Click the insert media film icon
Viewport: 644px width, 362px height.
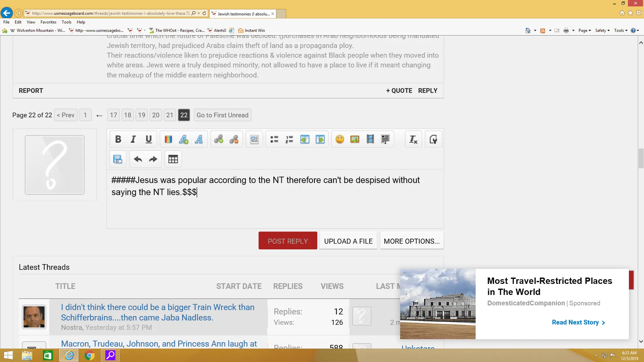coord(370,139)
